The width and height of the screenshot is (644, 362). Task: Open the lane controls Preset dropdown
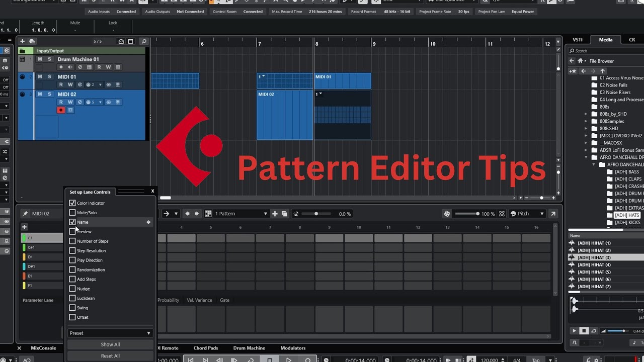[x=110, y=333]
